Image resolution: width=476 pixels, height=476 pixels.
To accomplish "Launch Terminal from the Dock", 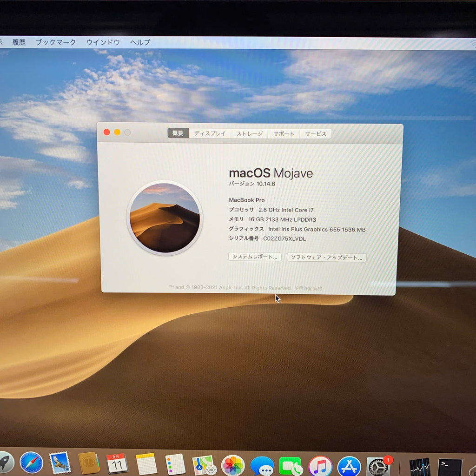I will click(x=450, y=468).
